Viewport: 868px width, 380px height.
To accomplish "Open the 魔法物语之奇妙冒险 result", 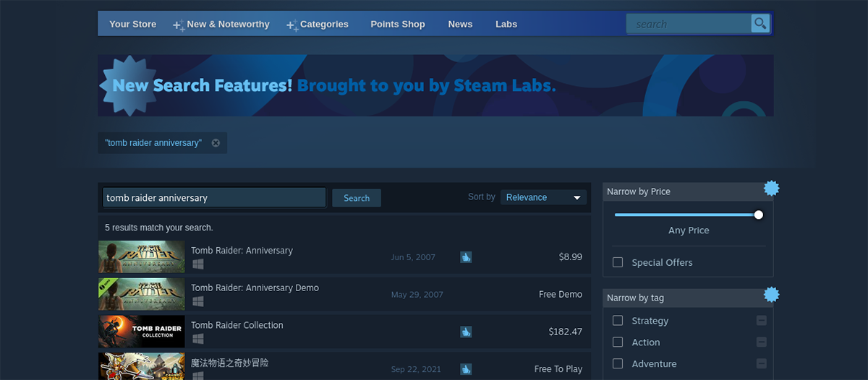I will click(x=344, y=366).
